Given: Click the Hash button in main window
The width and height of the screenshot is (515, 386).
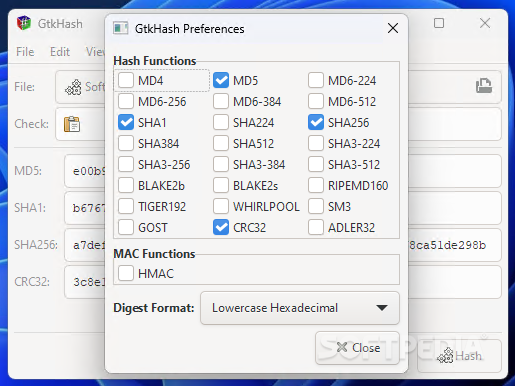Looking at the screenshot, I should 459,356.
